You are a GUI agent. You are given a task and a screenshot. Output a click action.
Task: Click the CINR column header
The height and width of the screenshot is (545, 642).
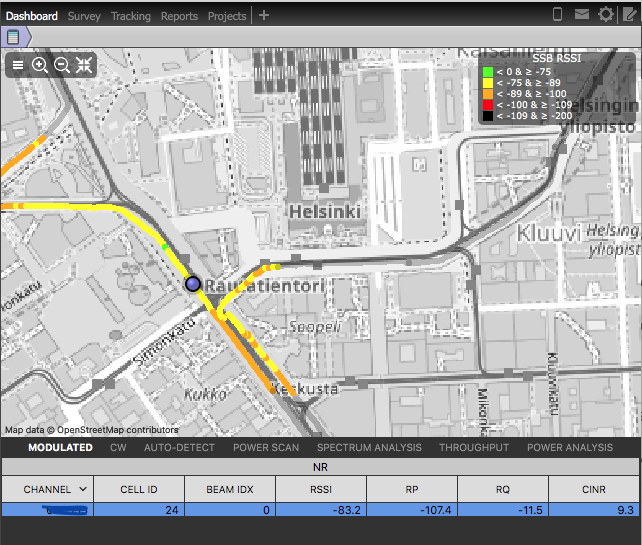(x=594, y=489)
